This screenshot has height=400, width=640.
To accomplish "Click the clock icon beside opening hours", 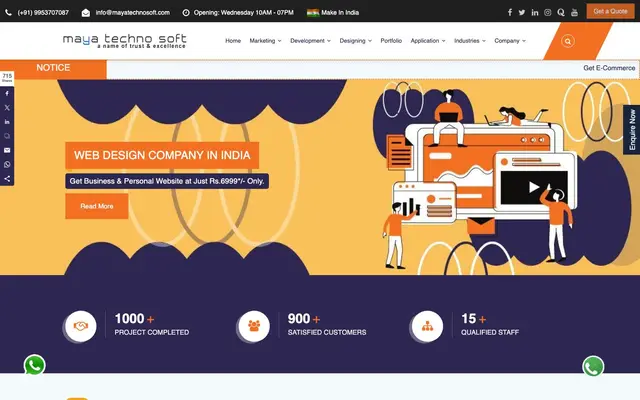I will click(x=186, y=13).
